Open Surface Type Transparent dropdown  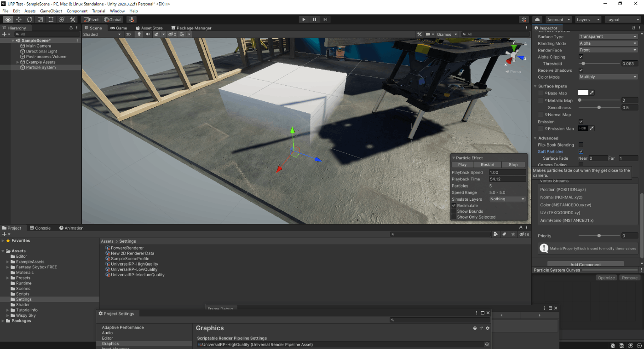click(608, 37)
